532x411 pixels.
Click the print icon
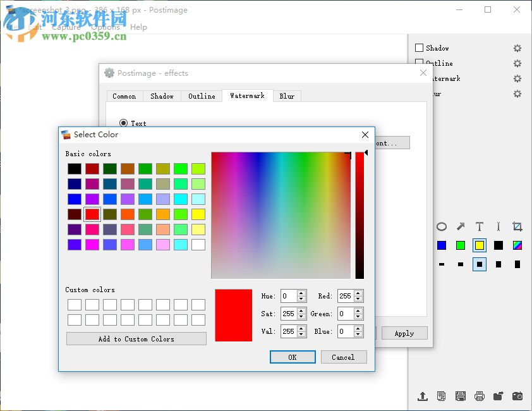tap(480, 395)
